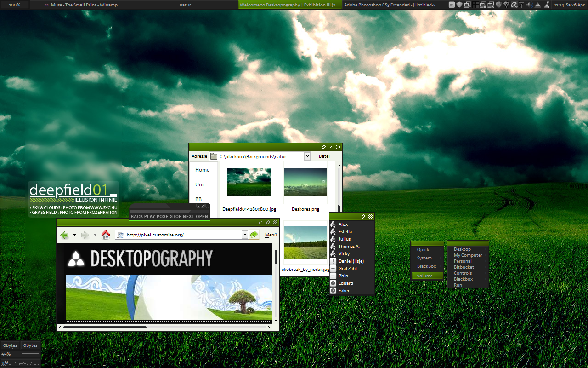Click NEXT on the Winamp mini player
Screen dimensions: 588x368
coord(189,216)
